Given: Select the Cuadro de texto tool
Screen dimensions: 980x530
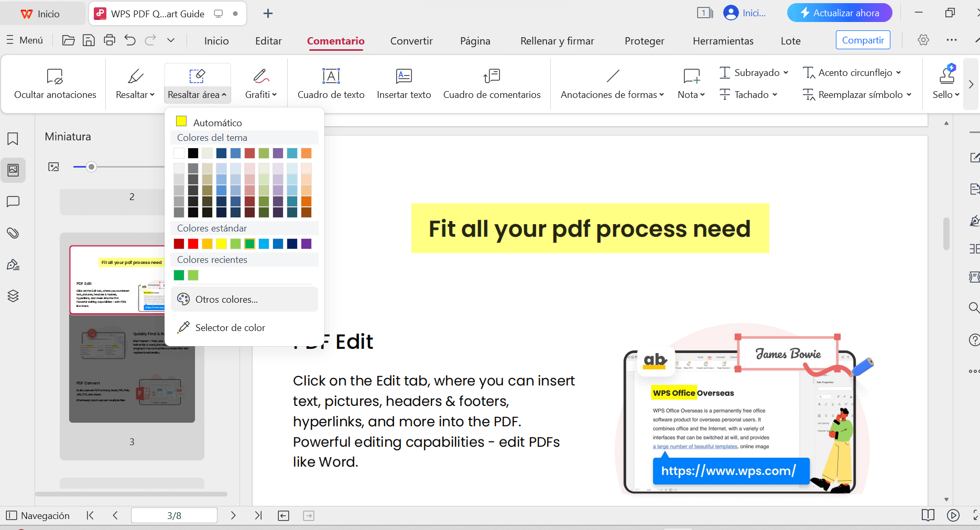Looking at the screenshot, I should pos(331,84).
